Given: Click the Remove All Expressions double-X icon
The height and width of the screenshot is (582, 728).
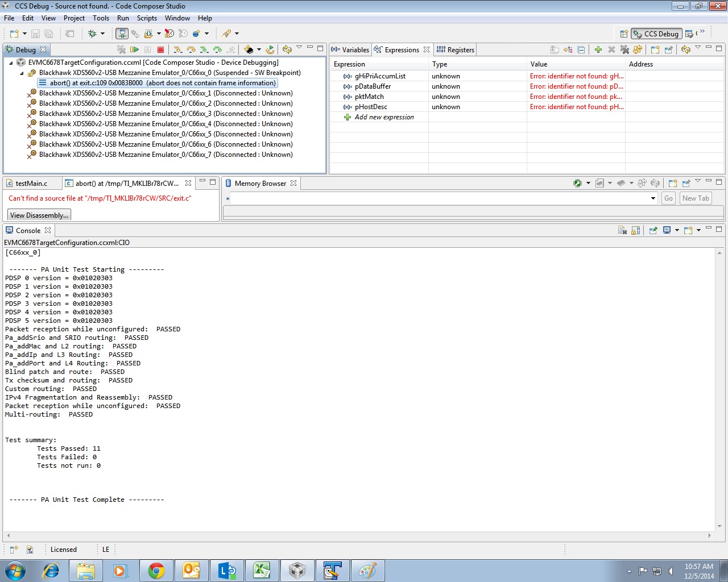Looking at the screenshot, I should tap(624, 49).
